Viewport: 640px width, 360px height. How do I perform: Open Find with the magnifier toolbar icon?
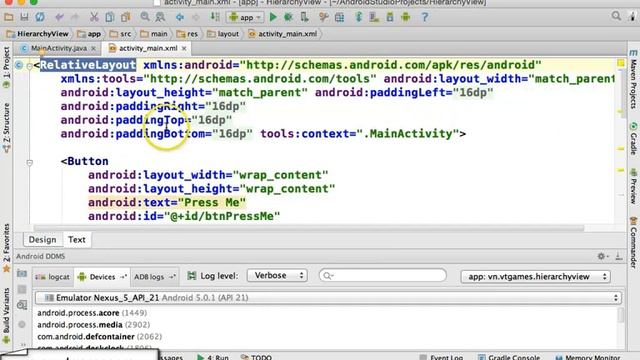point(145,17)
